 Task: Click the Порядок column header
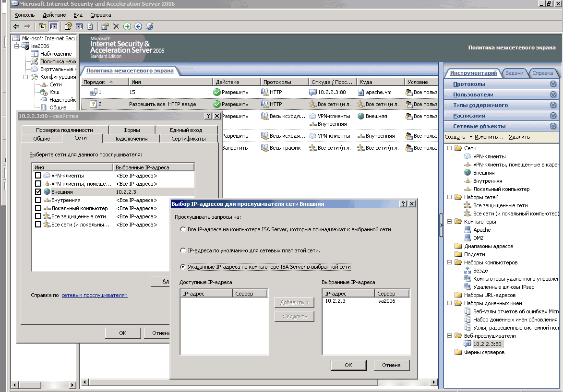click(105, 82)
